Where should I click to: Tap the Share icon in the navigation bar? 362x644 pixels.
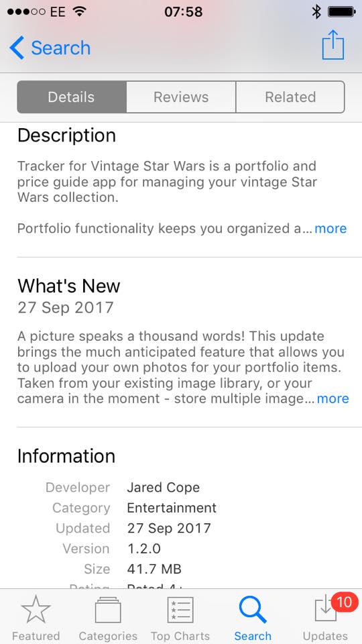point(333,45)
